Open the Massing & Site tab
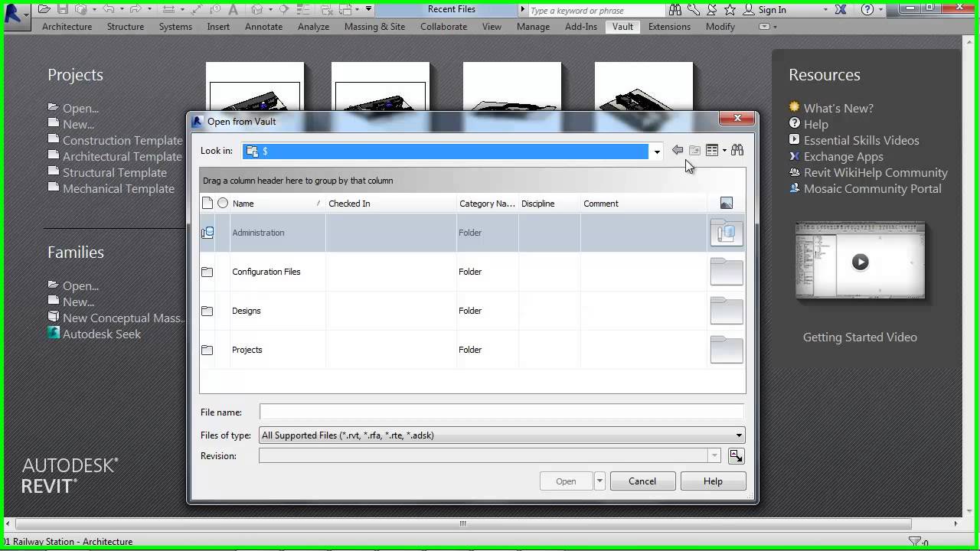980x551 pixels. click(x=374, y=27)
